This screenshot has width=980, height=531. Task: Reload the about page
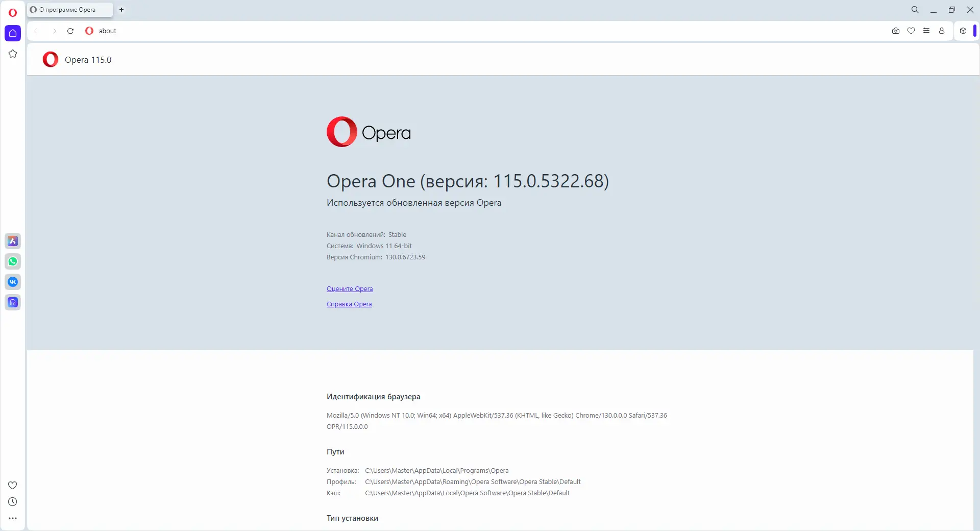tap(70, 31)
